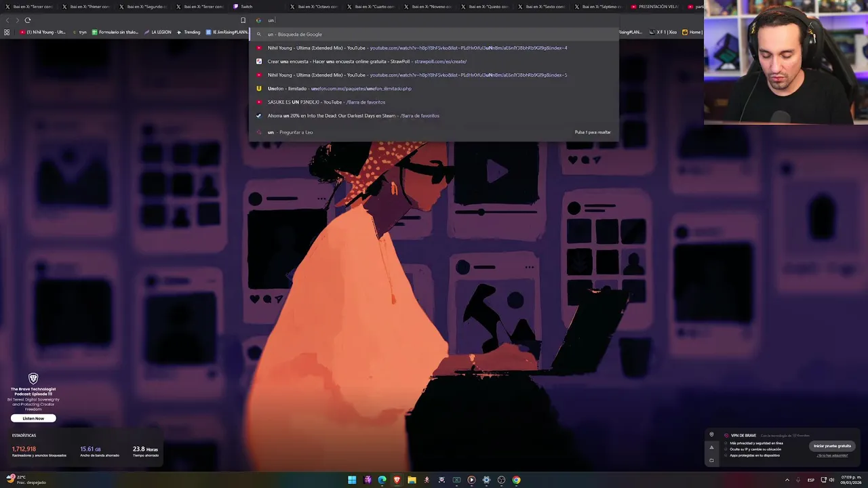The width and height of the screenshot is (868, 488).
Task: Open the weather widget showing 22°C
Action: tap(26, 480)
